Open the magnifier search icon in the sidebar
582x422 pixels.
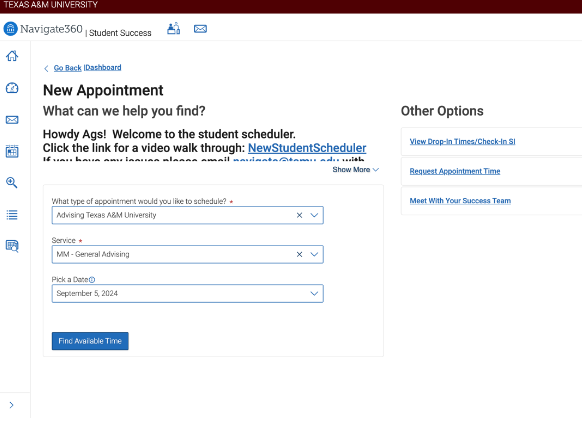pos(12,183)
